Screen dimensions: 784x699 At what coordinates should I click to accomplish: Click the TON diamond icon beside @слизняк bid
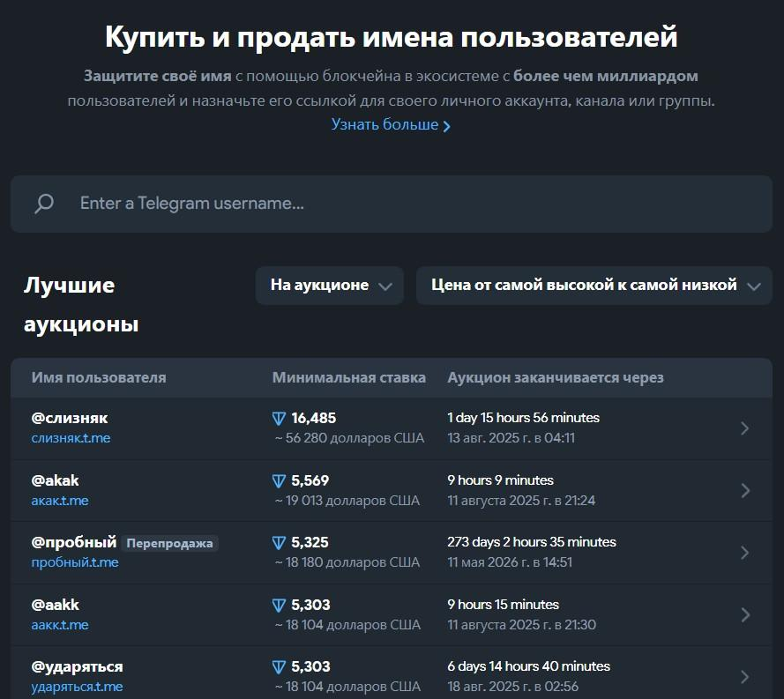(x=278, y=418)
